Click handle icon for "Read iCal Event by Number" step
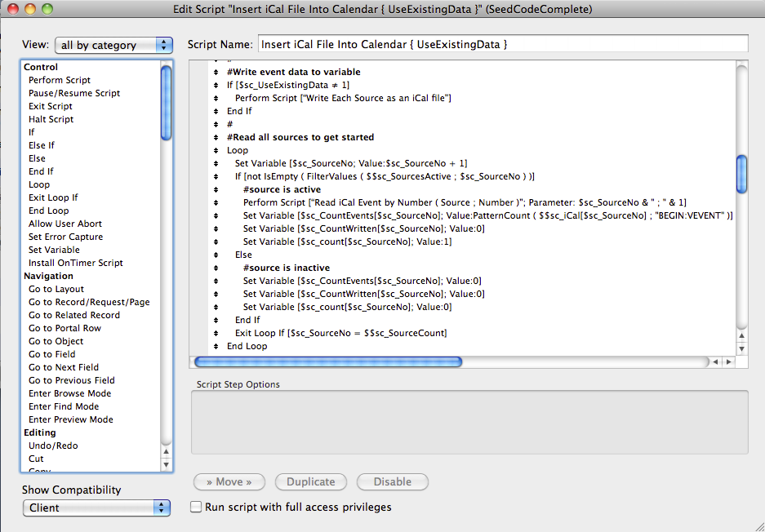Screen dimensions: 765x532 (216, 203)
